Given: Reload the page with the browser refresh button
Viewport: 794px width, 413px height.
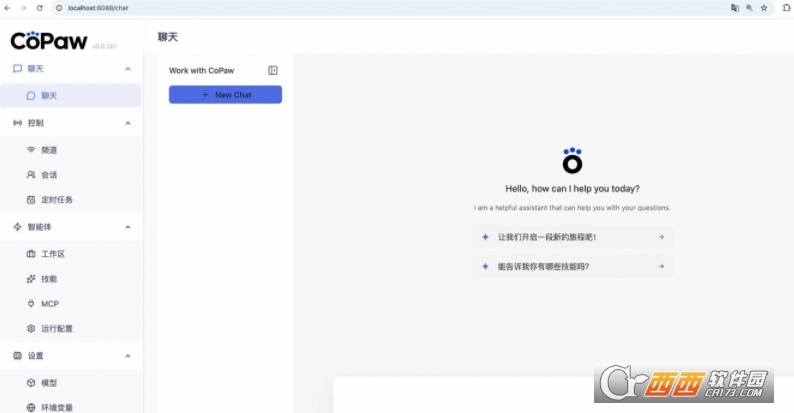Looking at the screenshot, I should coord(39,7).
